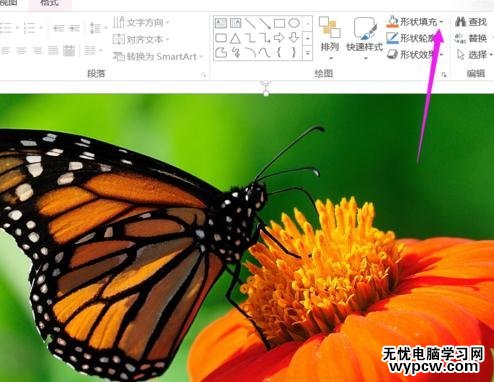The image size is (494, 382).
Task: Open the 形状效果 shape effects menu
Action: (415, 54)
